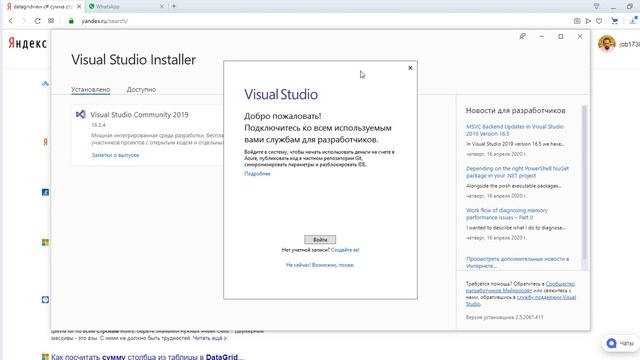Open MSVC Backend Updates news article
Image resolution: width=640 pixels, height=360 pixels.
515,130
